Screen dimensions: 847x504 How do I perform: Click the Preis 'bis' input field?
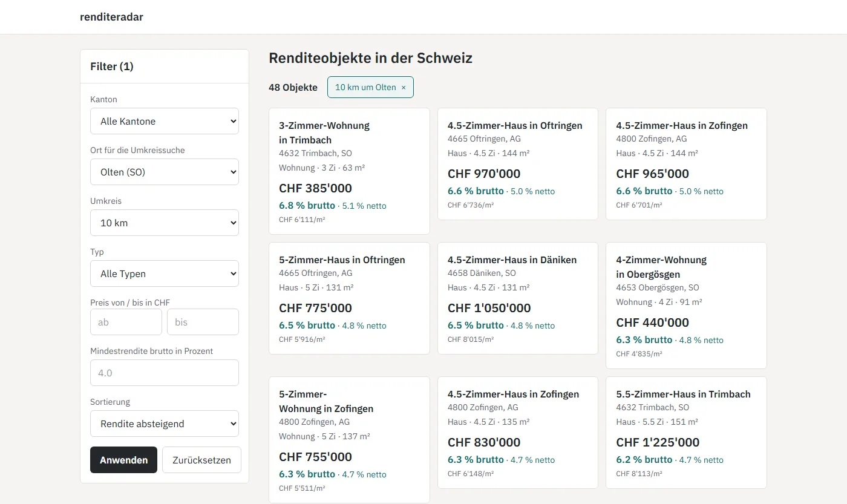point(203,322)
